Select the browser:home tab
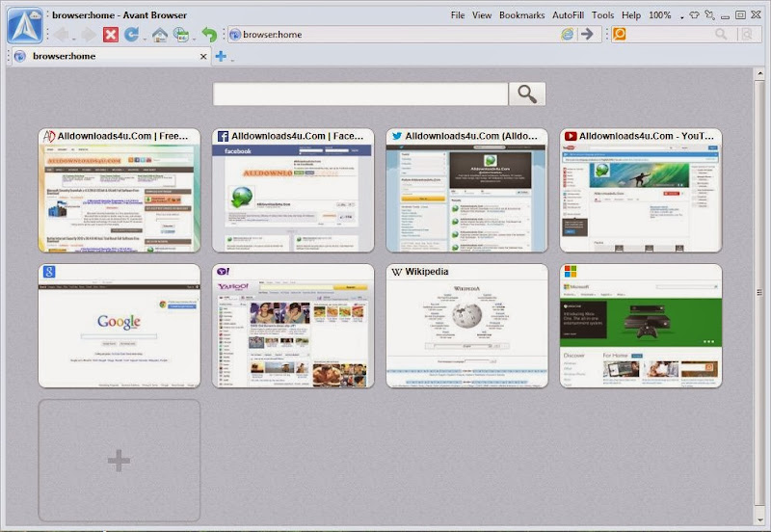 (111, 56)
